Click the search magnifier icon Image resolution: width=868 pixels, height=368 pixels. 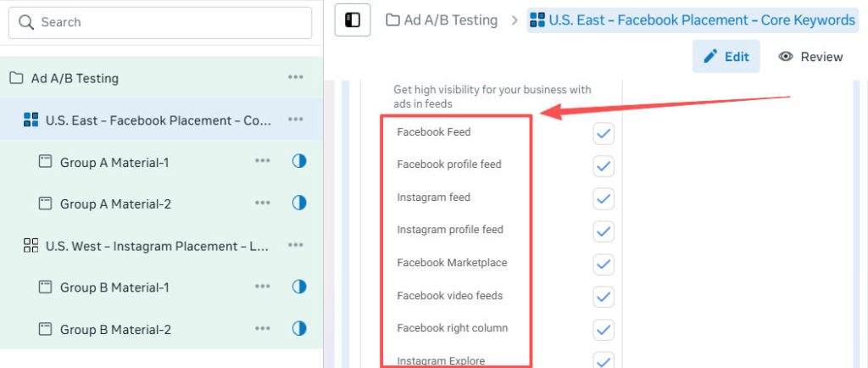[x=25, y=23]
